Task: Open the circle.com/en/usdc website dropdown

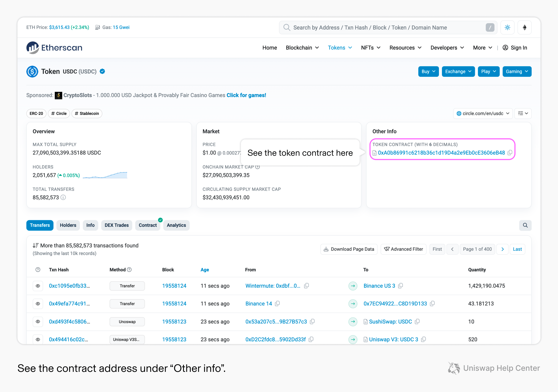Action: click(x=483, y=113)
